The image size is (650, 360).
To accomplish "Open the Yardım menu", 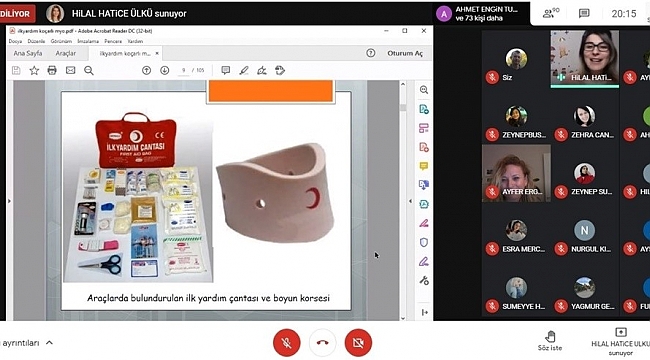I will (x=135, y=41).
